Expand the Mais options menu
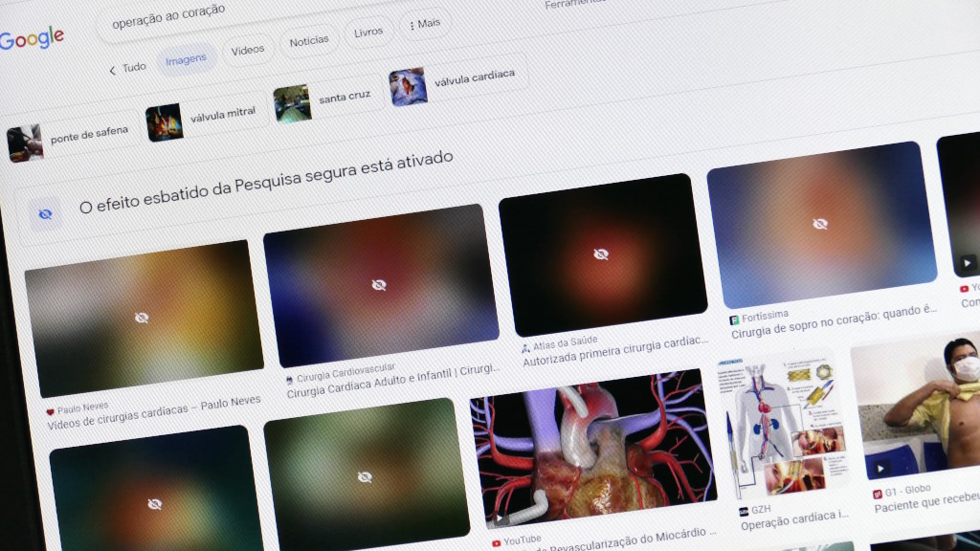Viewport: 980px width, 551px height. pos(425,24)
